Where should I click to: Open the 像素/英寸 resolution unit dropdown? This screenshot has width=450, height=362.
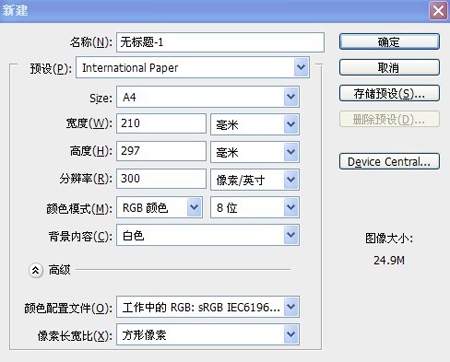point(255,180)
